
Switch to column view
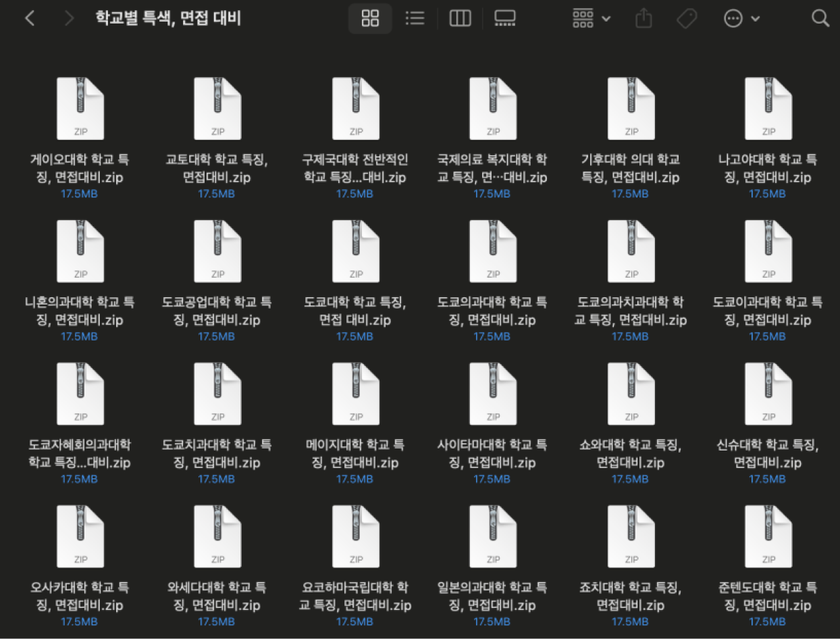[x=460, y=18]
